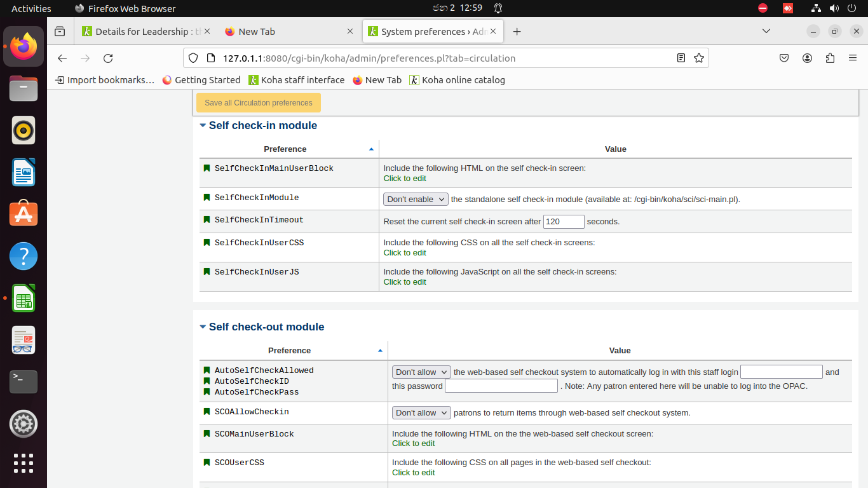Open the Firefox account profile icon

[x=807, y=58]
